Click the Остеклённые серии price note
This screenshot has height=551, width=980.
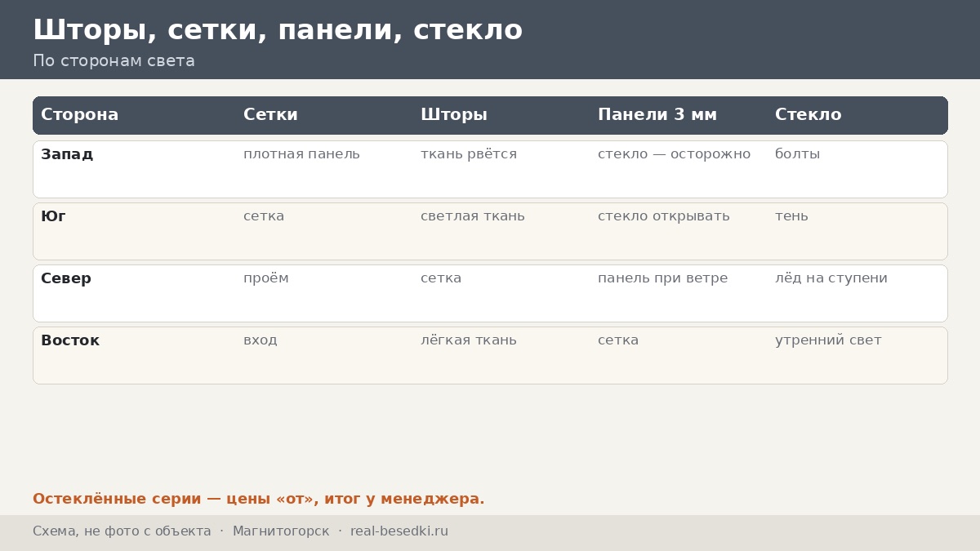(259, 499)
